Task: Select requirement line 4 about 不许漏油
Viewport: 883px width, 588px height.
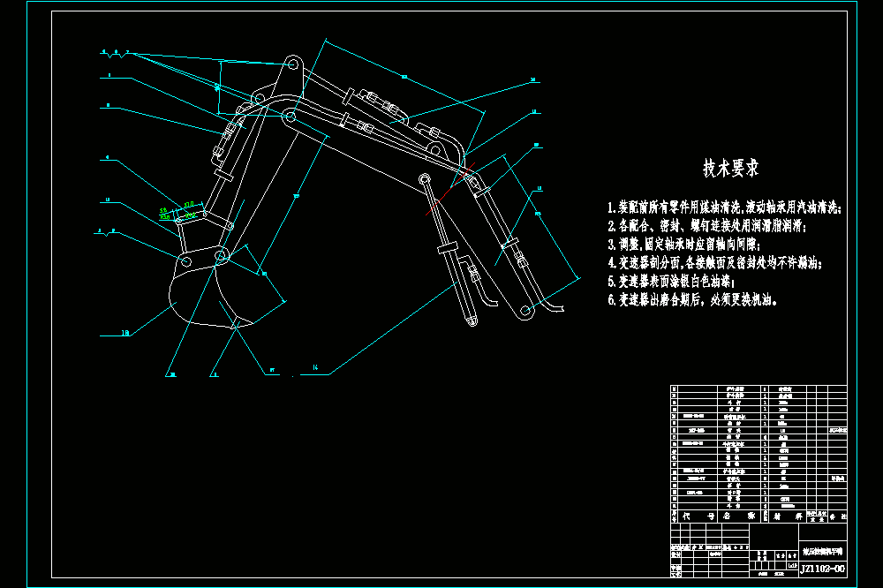Action: [x=715, y=262]
